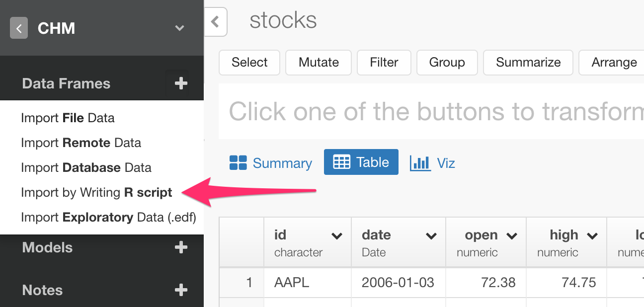
Task: Choose Import Exploratory Data (.edf)
Action: 108,217
